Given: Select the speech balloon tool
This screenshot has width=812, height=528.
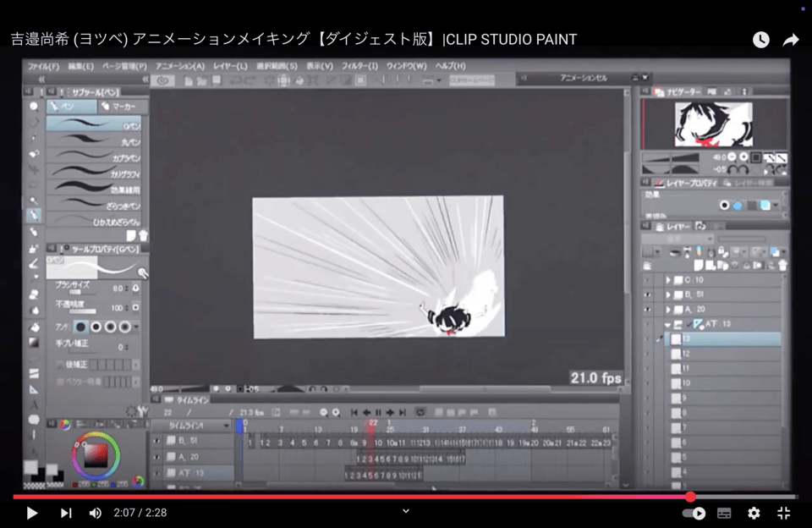Looking at the screenshot, I should [x=34, y=419].
